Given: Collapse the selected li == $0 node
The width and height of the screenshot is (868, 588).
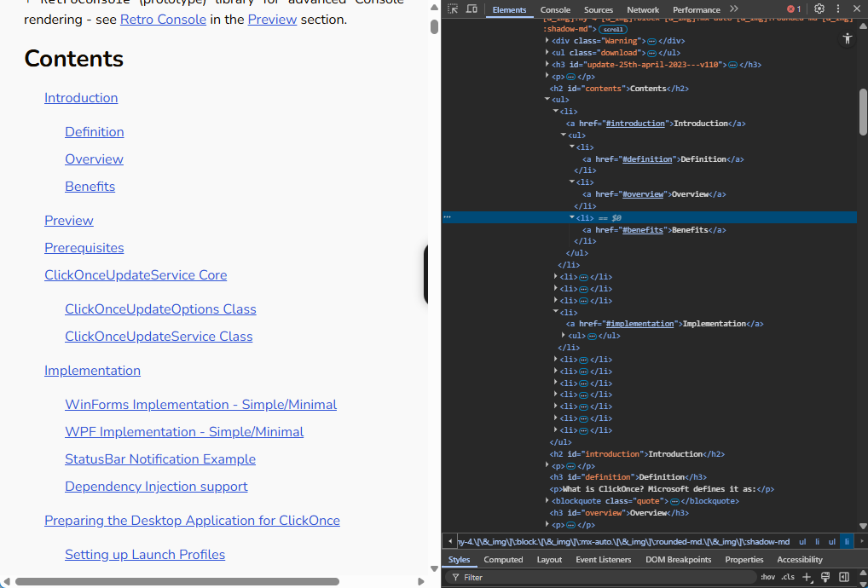Looking at the screenshot, I should pyautogui.click(x=572, y=217).
